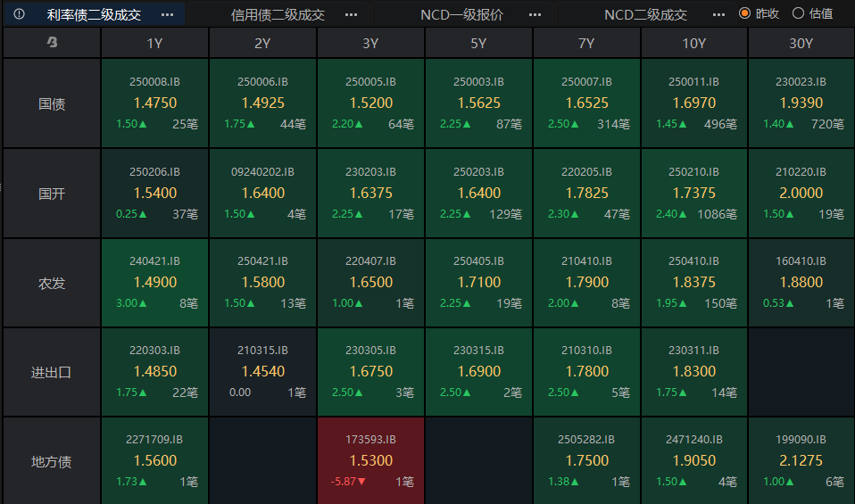Open bond 220407.IB cell at 1.6500
Viewport: 855px width, 504px height.
coord(370,283)
